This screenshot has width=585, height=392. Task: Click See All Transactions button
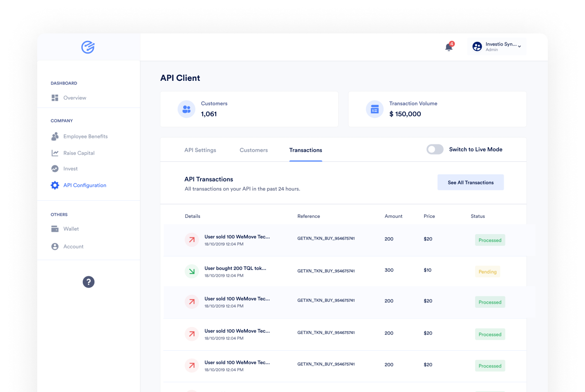tap(471, 183)
